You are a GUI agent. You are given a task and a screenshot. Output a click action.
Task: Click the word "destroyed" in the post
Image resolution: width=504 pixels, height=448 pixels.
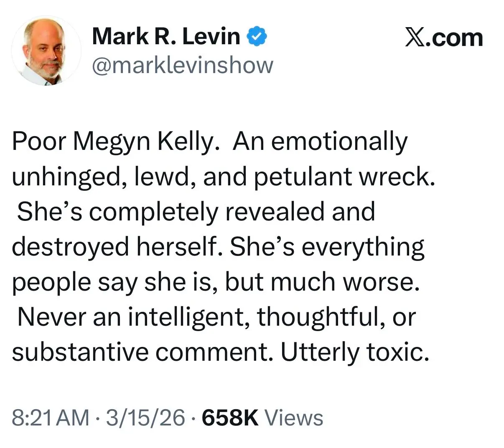(x=70, y=247)
